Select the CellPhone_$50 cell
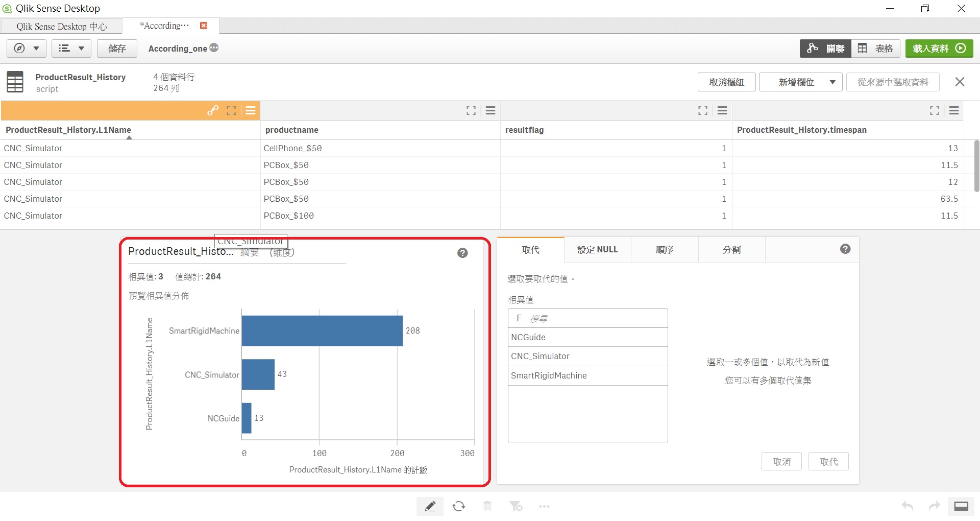 click(380, 148)
